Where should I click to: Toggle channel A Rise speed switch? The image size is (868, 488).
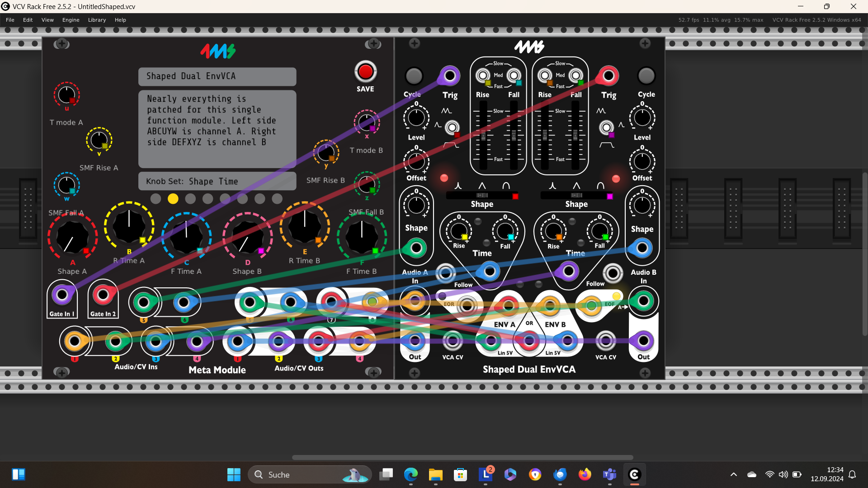(483, 75)
